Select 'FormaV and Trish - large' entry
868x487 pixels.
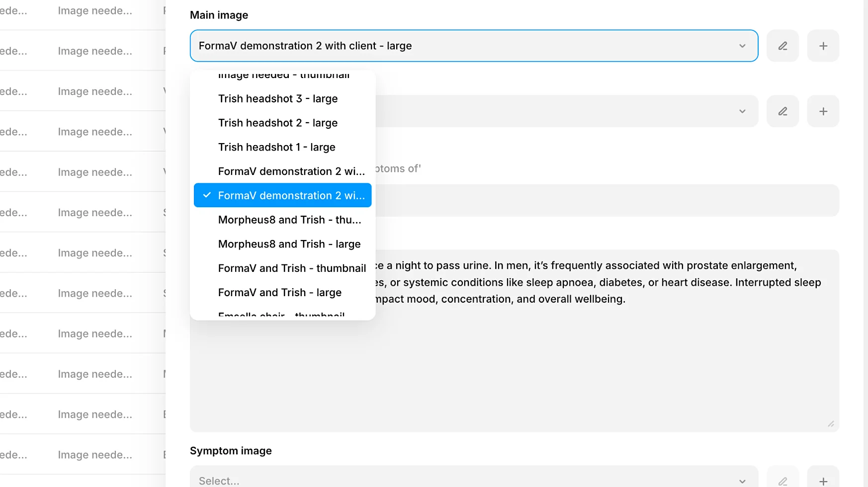tap(279, 292)
